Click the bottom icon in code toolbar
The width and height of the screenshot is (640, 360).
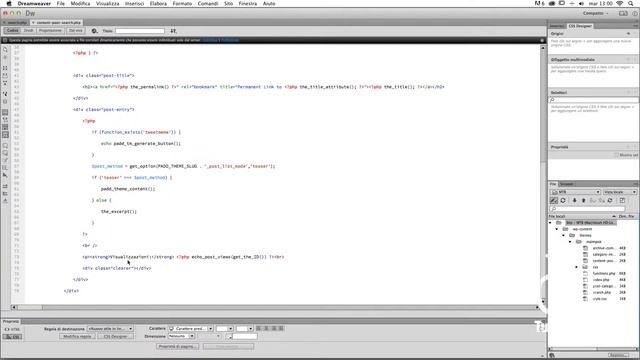(5, 201)
